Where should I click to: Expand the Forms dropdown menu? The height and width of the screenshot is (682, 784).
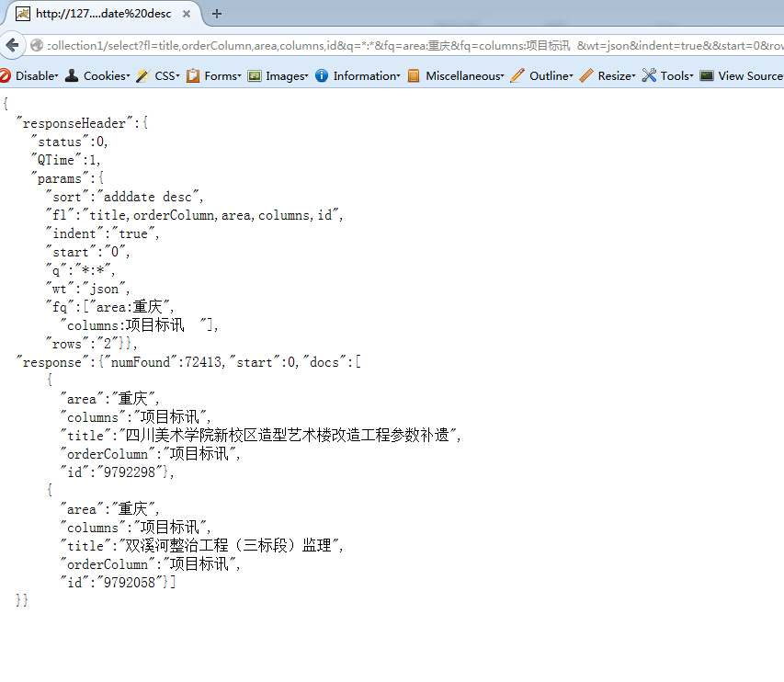(x=222, y=75)
